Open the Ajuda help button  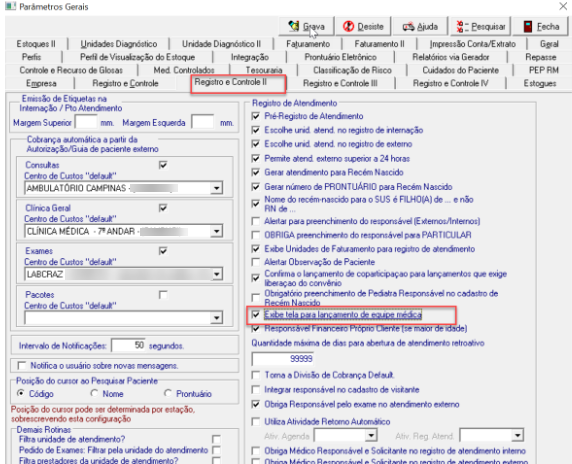coord(420,26)
